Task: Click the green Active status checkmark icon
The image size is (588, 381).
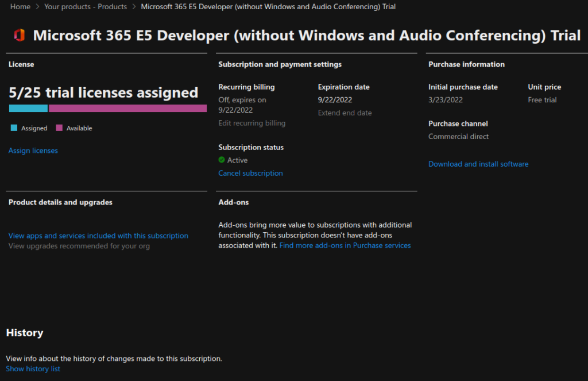Action: pos(222,160)
